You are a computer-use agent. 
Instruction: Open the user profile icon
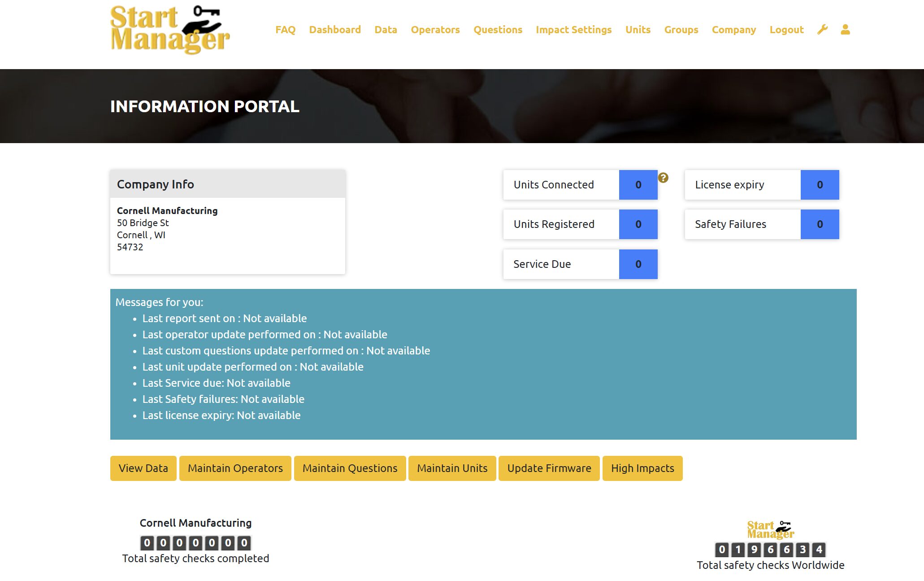click(845, 30)
